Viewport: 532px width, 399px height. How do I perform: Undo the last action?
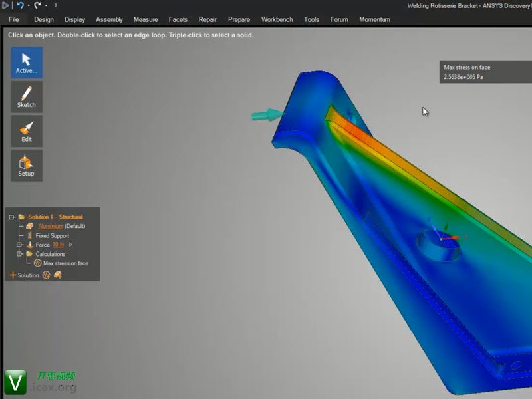pyautogui.click(x=20, y=5)
